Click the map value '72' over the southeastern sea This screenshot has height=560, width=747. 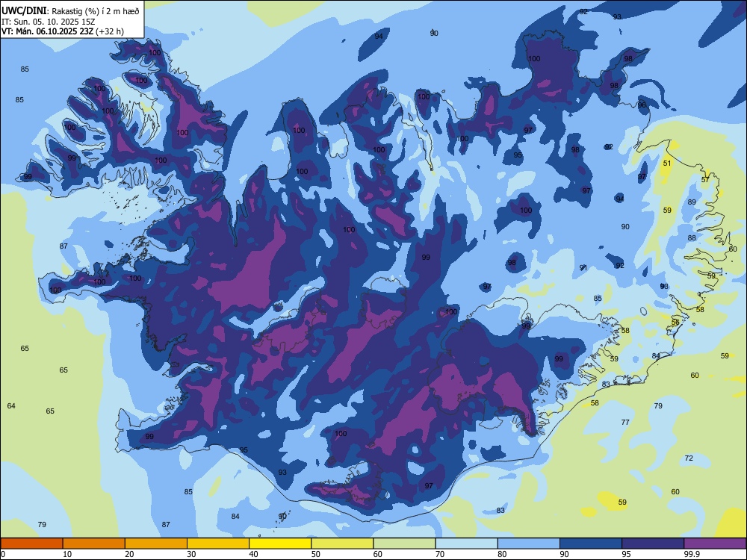pyautogui.click(x=689, y=458)
